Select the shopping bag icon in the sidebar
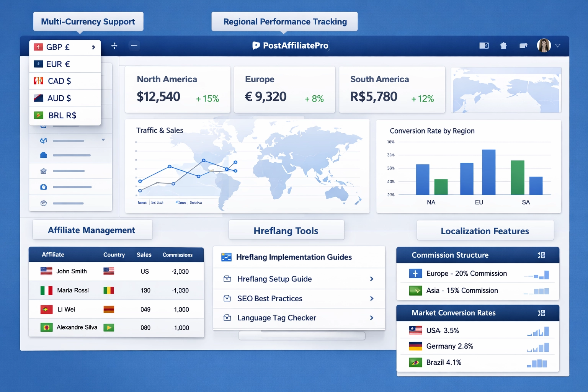The width and height of the screenshot is (588, 392). point(43,187)
